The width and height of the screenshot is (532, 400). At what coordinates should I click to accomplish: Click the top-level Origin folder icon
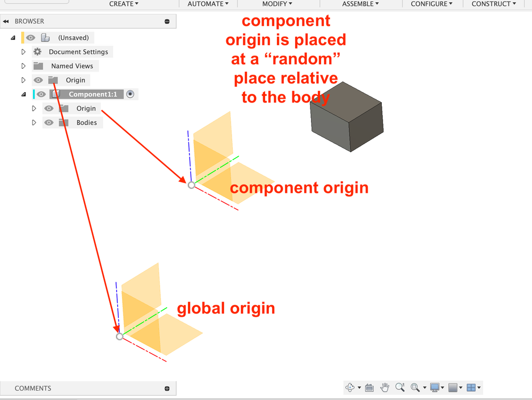coord(53,80)
